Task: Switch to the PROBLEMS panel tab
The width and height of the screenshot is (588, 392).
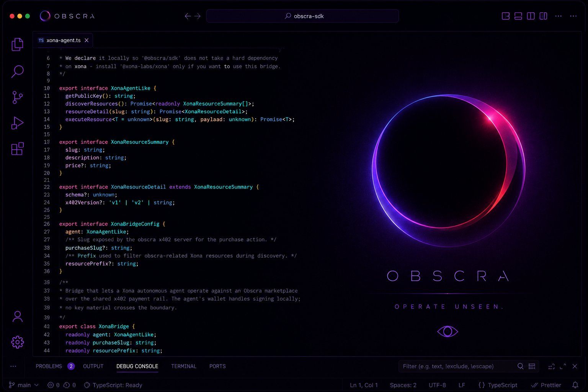Action: tap(49, 366)
